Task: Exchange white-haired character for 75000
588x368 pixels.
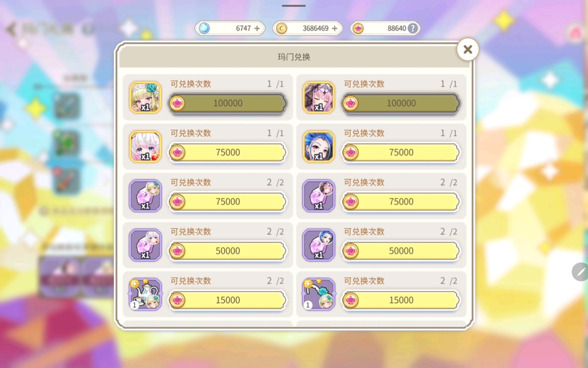Action: pyautogui.click(x=227, y=152)
